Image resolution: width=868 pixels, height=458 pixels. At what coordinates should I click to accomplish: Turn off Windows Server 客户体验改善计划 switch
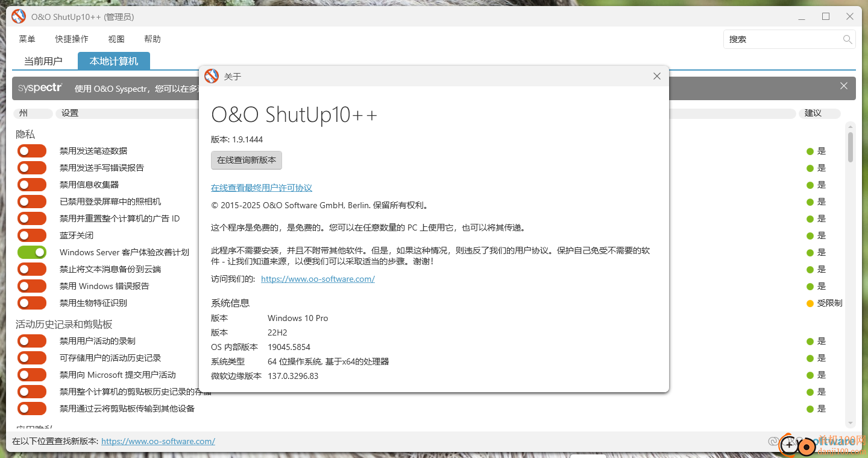(x=32, y=252)
